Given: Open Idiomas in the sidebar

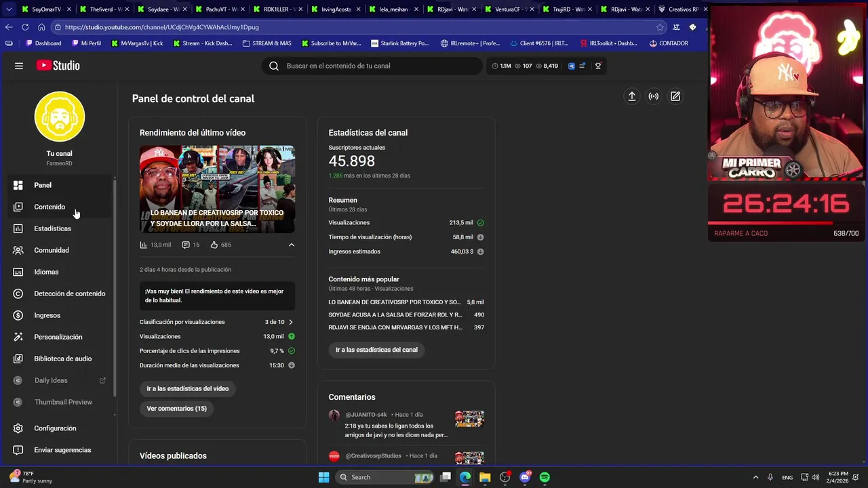Looking at the screenshot, I should pyautogui.click(x=60, y=272).
